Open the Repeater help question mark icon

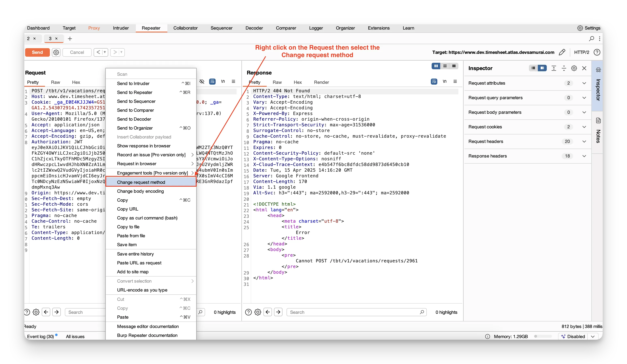tap(597, 52)
